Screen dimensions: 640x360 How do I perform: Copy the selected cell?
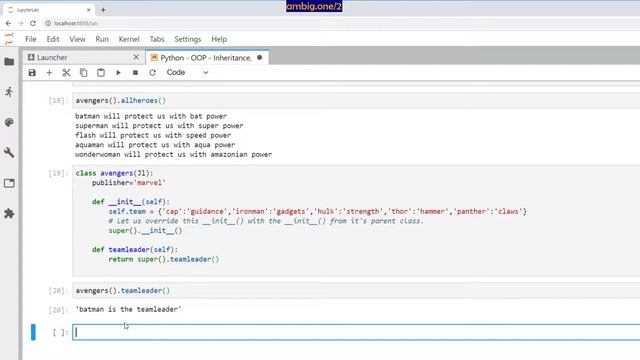[84, 73]
